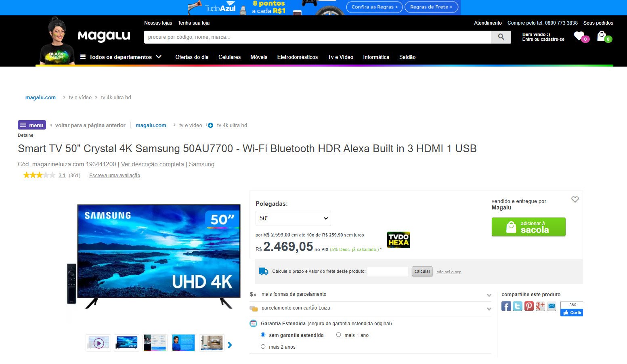Screen dimensions: 627x364
Task: Open Móveis department
Action: (x=259, y=57)
